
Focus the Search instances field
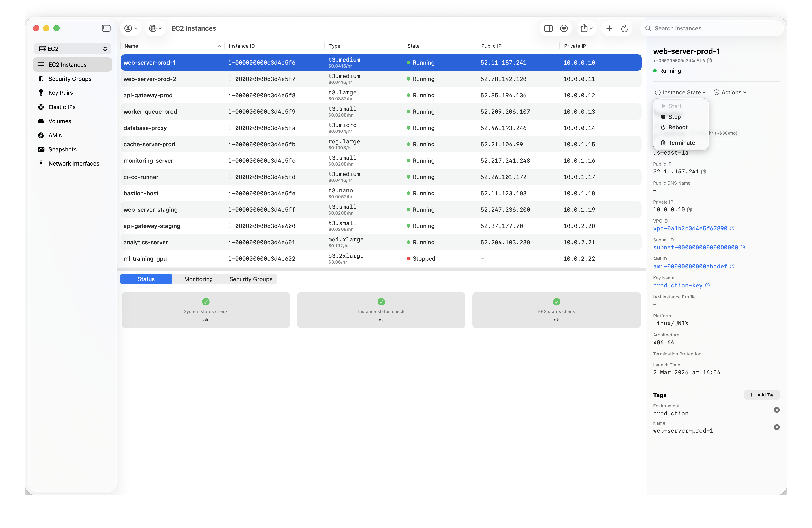coord(712,28)
